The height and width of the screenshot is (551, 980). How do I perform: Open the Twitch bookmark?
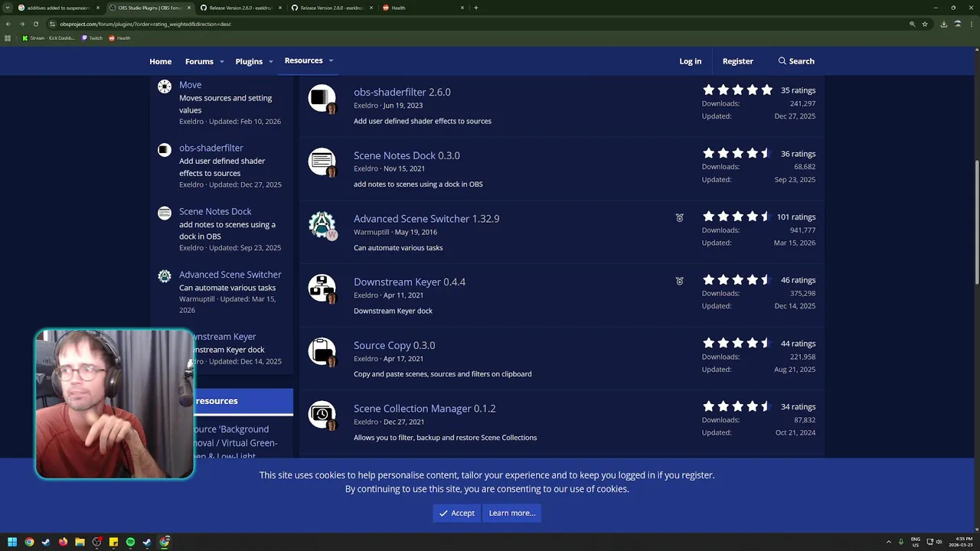tap(92, 37)
